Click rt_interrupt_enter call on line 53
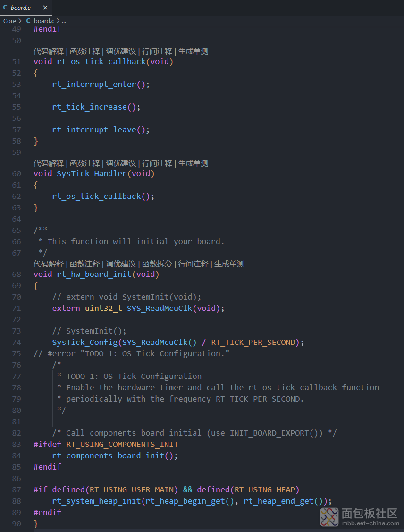The height and width of the screenshot is (532, 404). (x=94, y=84)
